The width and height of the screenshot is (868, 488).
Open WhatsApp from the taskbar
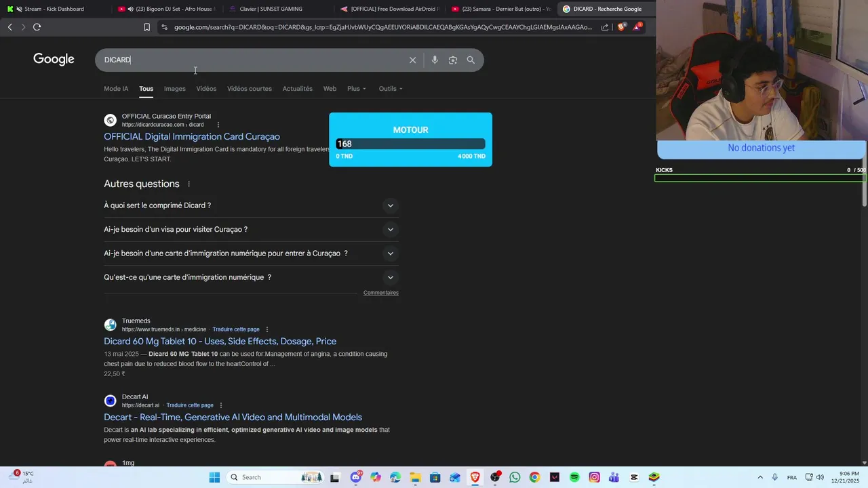[515, 477]
